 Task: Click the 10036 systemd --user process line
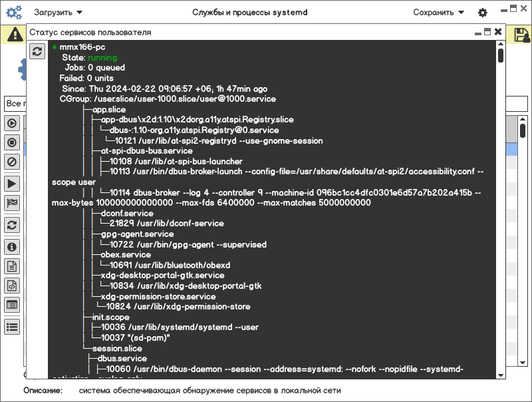pos(180,327)
